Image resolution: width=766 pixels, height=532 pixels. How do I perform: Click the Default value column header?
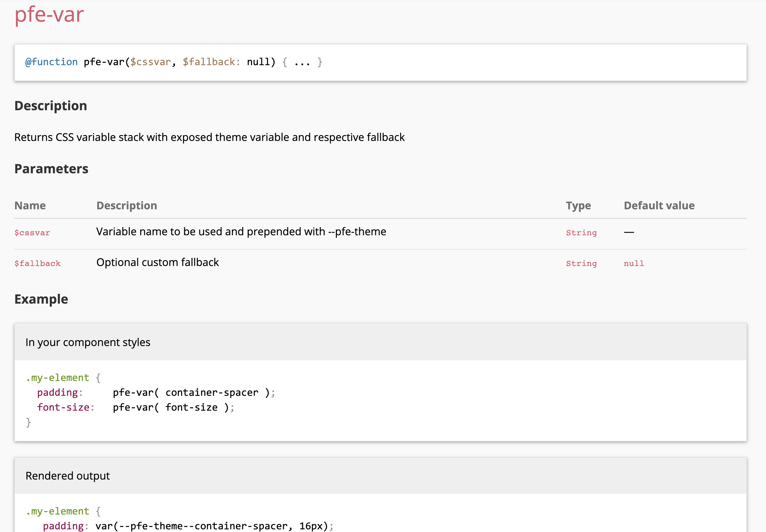[x=659, y=205]
